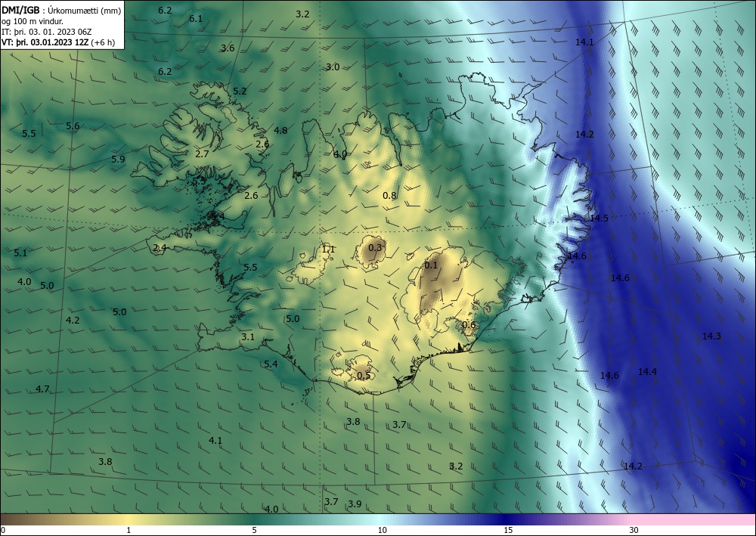This screenshot has height=536, width=756.
Task: Click the 14.5 value label
Action: coord(599,218)
